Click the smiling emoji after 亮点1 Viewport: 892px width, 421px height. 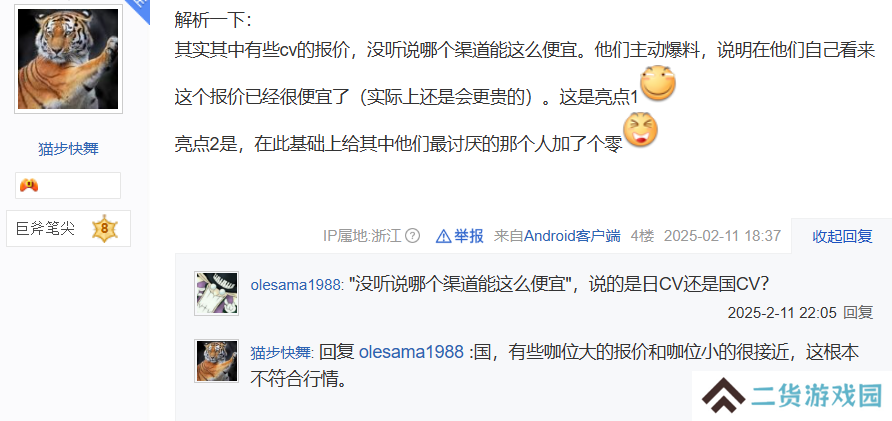tap(658, 83)
